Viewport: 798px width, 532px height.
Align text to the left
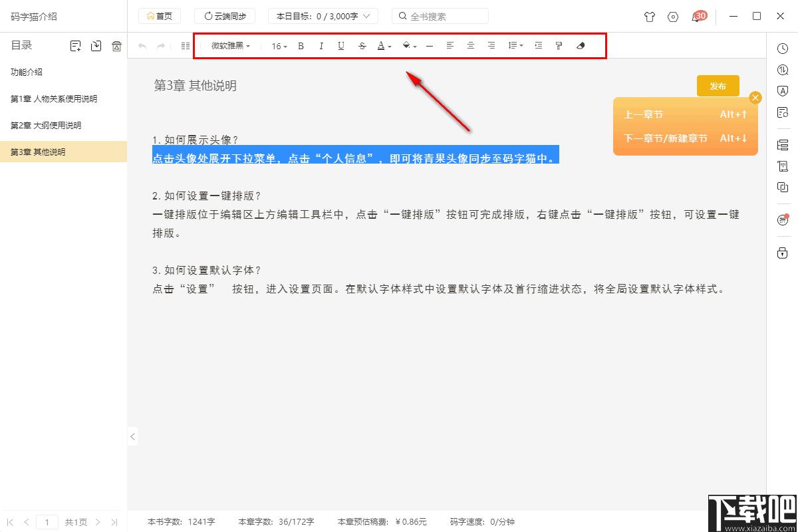click(x=450, y=46)
